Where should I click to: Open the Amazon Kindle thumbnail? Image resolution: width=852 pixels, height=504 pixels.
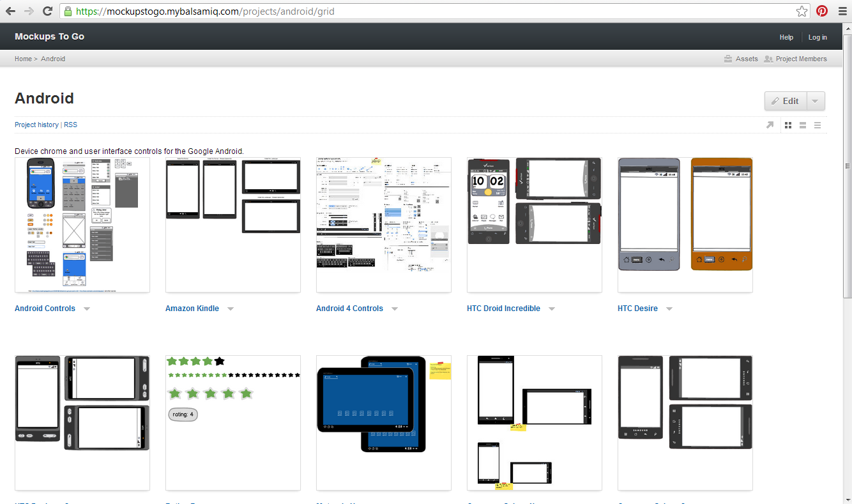(233, 225)
